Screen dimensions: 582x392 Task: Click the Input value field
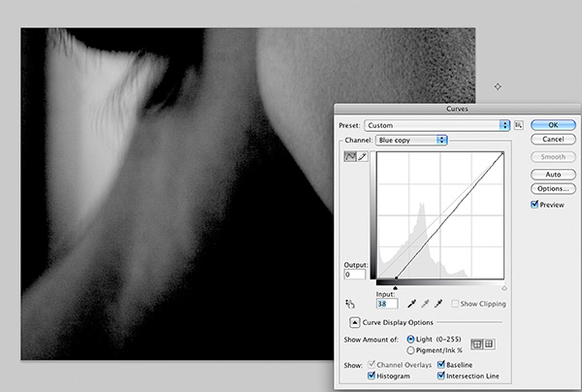(387, 304)
